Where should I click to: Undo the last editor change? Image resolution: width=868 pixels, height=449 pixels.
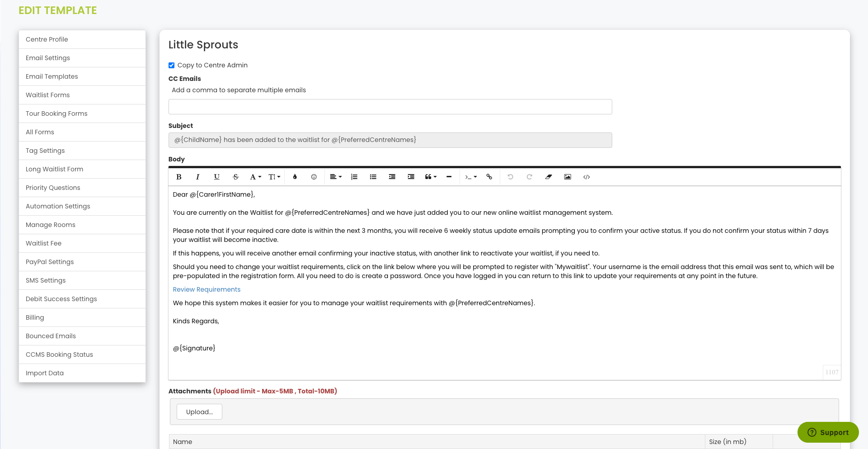510,177
